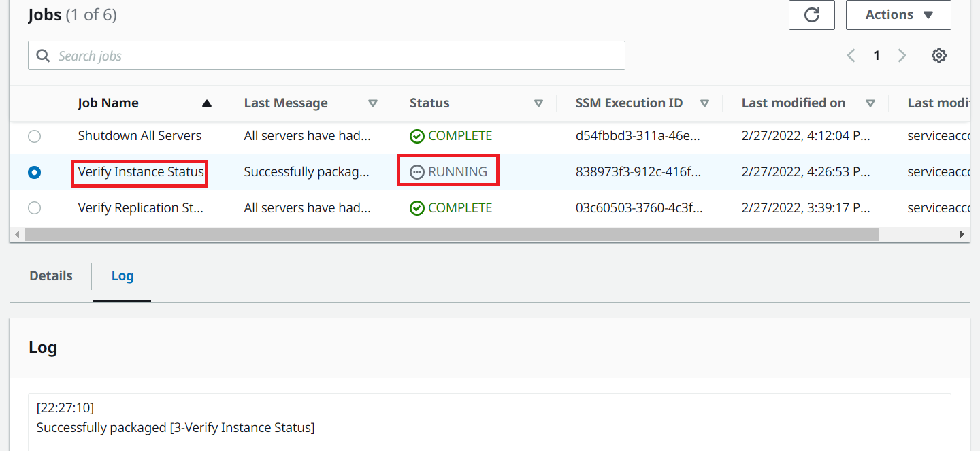Click date 2/27/2022, 4:12:04 P...

coord(806,136)
